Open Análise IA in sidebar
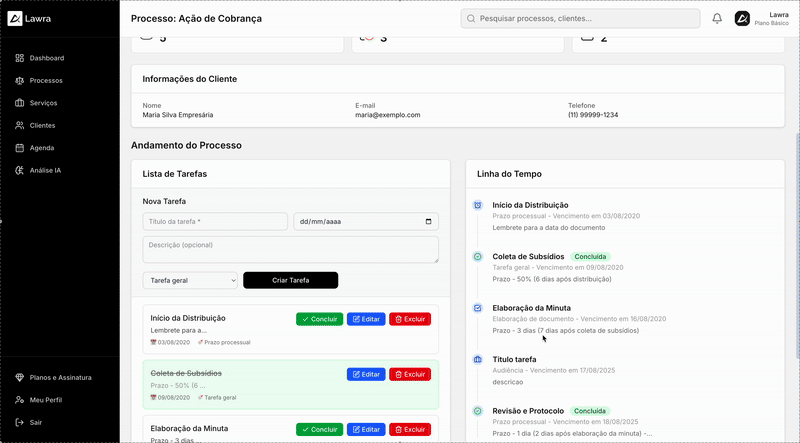The image size is (800, 443). click(x=45, y=170)
